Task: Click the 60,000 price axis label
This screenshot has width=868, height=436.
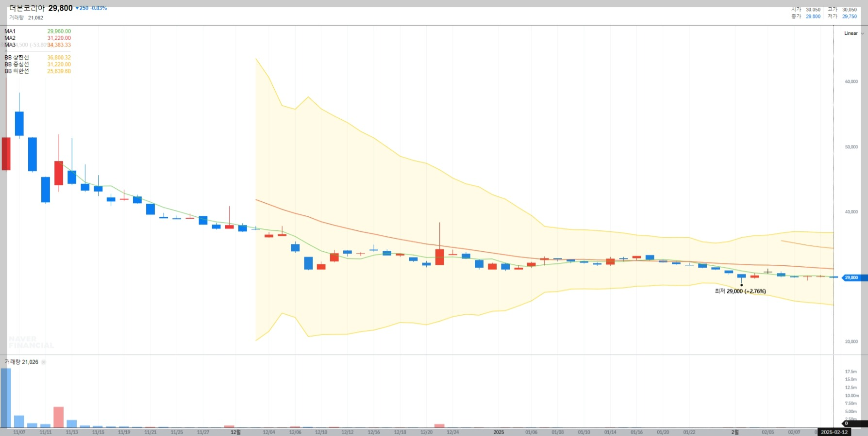Action: coord(851,81)
